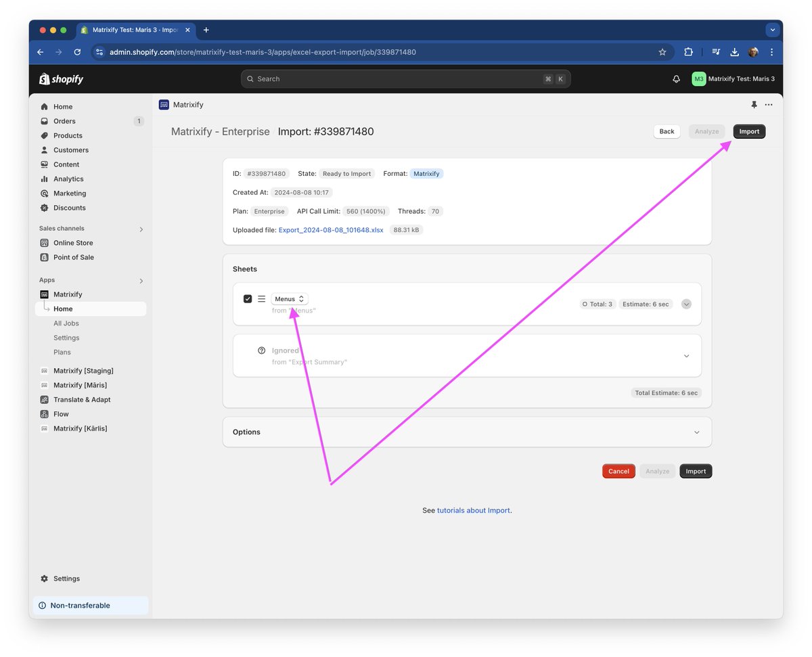
Task: Open the tab search dropdown arrow
Action: pyautogui.click(x=773, y=30)
